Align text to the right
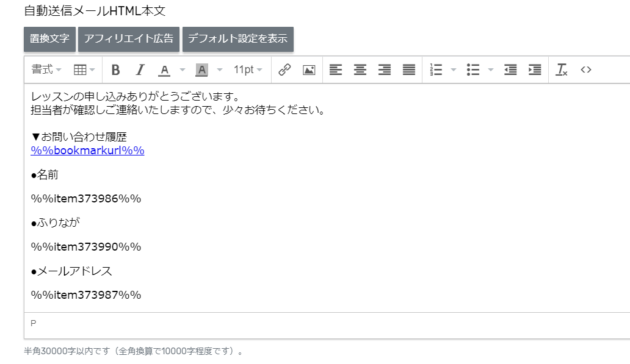Viewport: 630px width, 364px height. (385, 70)
